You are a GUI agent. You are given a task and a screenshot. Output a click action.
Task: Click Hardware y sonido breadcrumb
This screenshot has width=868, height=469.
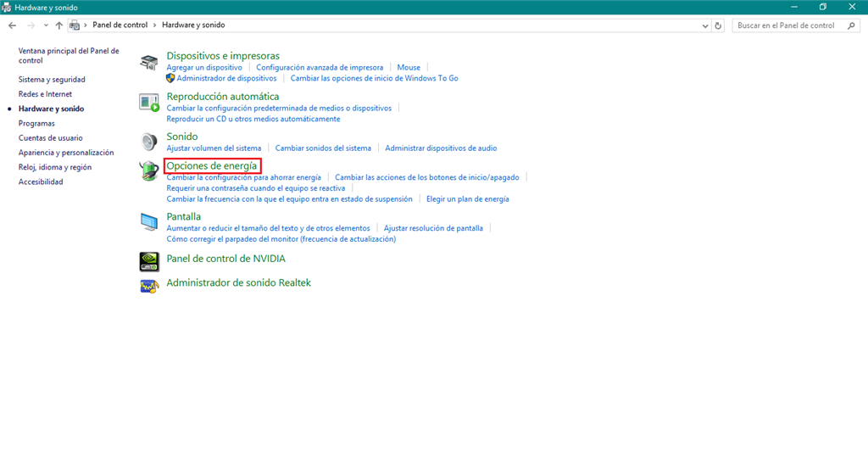click(x=193, y=25)
